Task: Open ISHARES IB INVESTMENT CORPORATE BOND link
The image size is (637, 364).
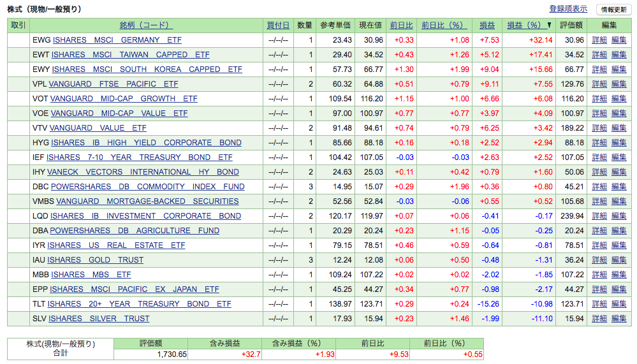Action: (x=146, y=215)
